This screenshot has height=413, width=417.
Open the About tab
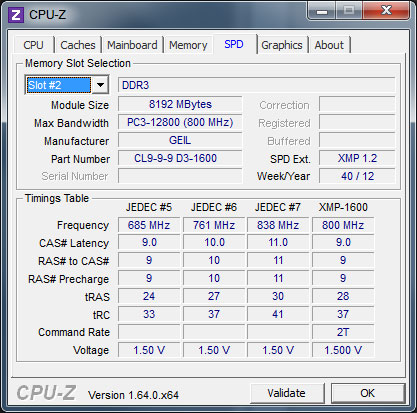(x=329, y=45)
